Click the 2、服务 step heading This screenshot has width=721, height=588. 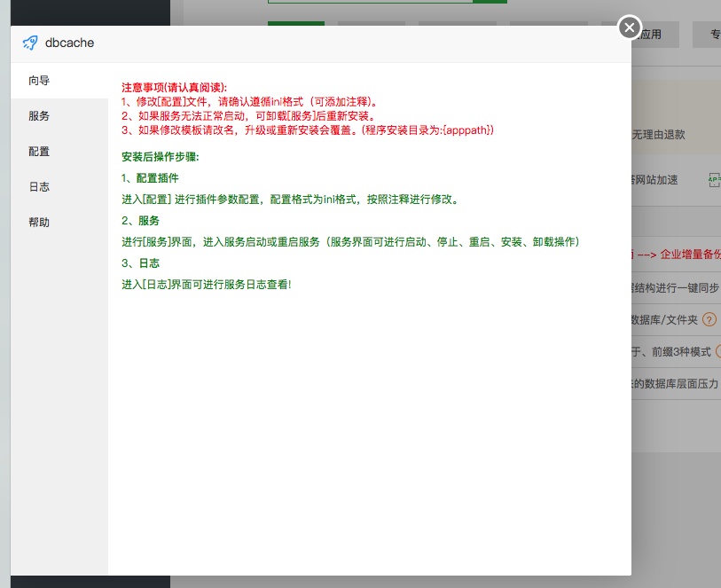(140, 220)
